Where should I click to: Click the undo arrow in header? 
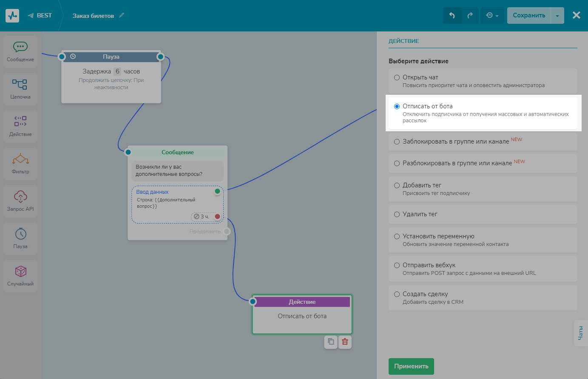tap(452, 16)
